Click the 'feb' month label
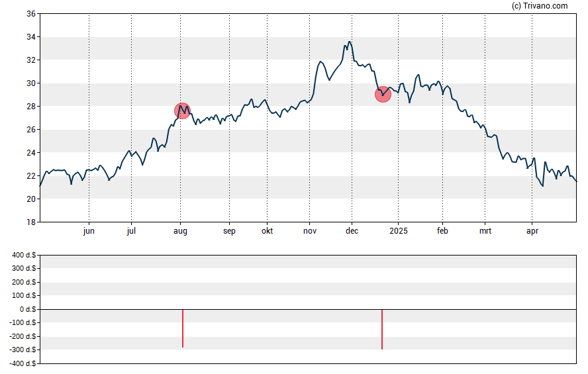This screenshot has height=374, width=588. (x=442, y=231)
